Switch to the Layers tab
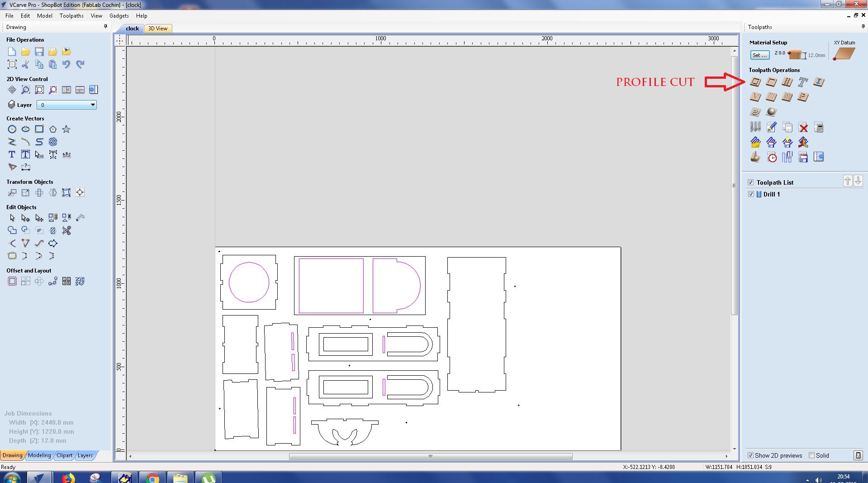The height and width of the screenshot is (483, 868). click(85, 455)
